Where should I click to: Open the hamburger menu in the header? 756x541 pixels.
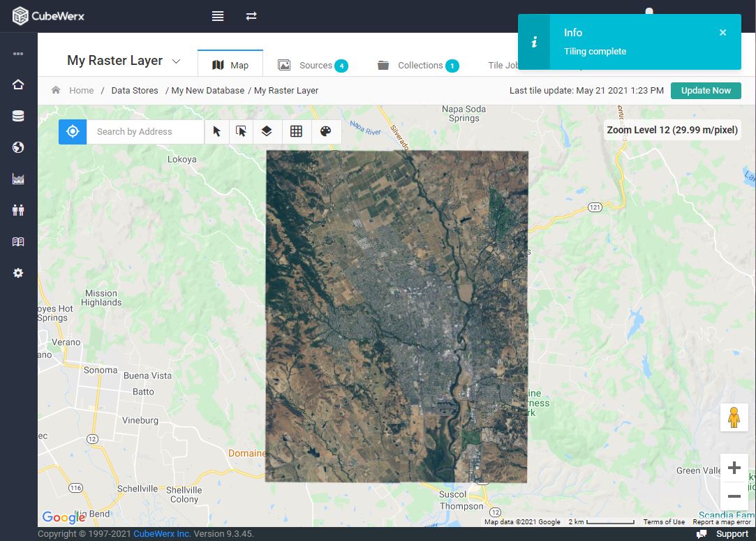pos(218,16)
